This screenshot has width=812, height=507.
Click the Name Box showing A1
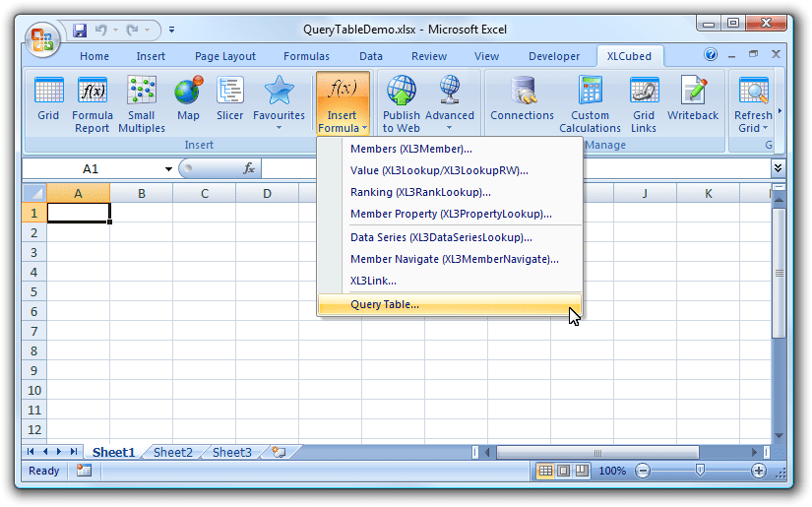coord(91,168)
